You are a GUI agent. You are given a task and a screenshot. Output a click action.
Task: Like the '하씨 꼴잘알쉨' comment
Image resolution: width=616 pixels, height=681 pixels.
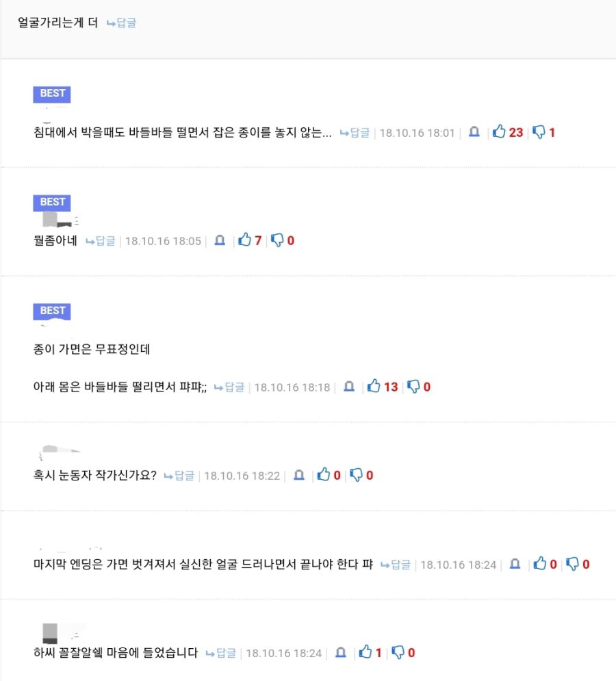click(x=366, y=652)
